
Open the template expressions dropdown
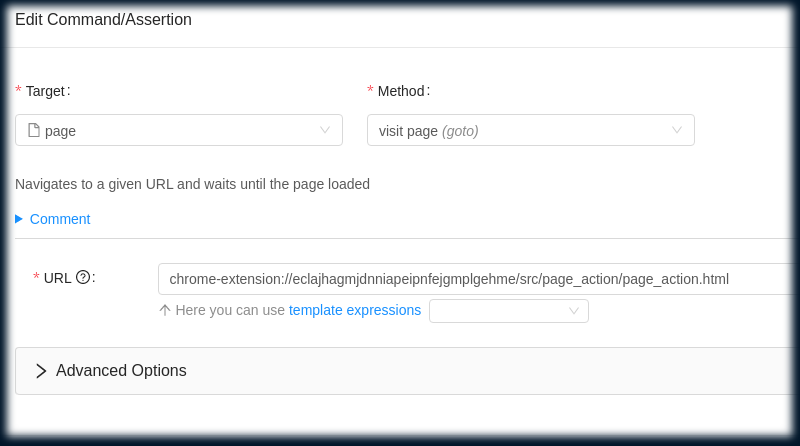click(509, 311)
